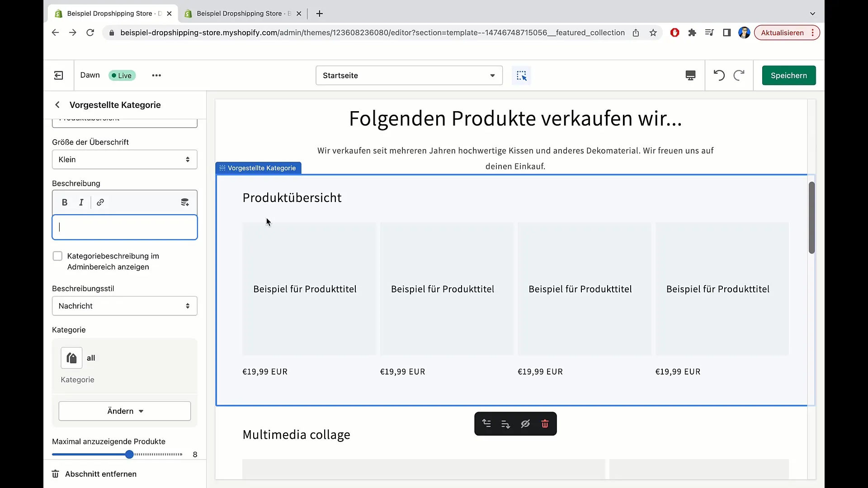Open the Startseite page selector

pos(409,75)
